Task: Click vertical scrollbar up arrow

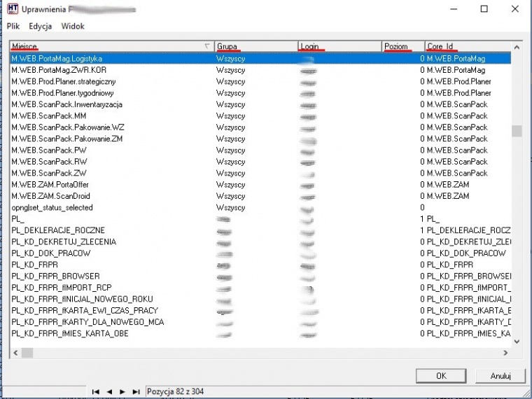Action: (517, 47)
